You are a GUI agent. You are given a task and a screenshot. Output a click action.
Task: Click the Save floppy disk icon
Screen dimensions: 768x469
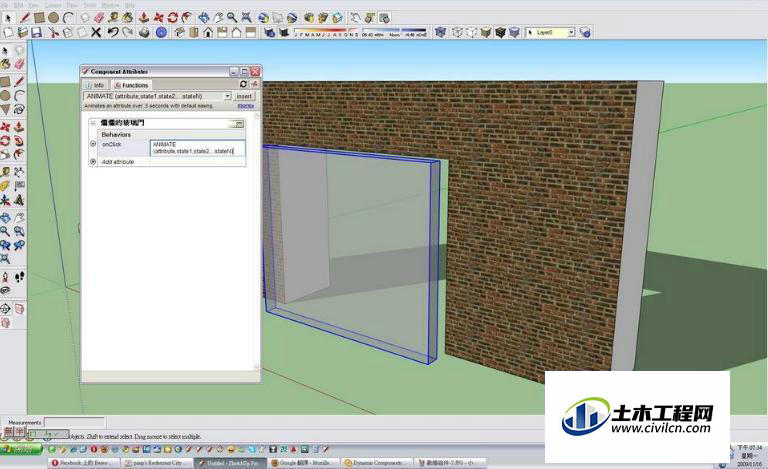coord(36,32)
